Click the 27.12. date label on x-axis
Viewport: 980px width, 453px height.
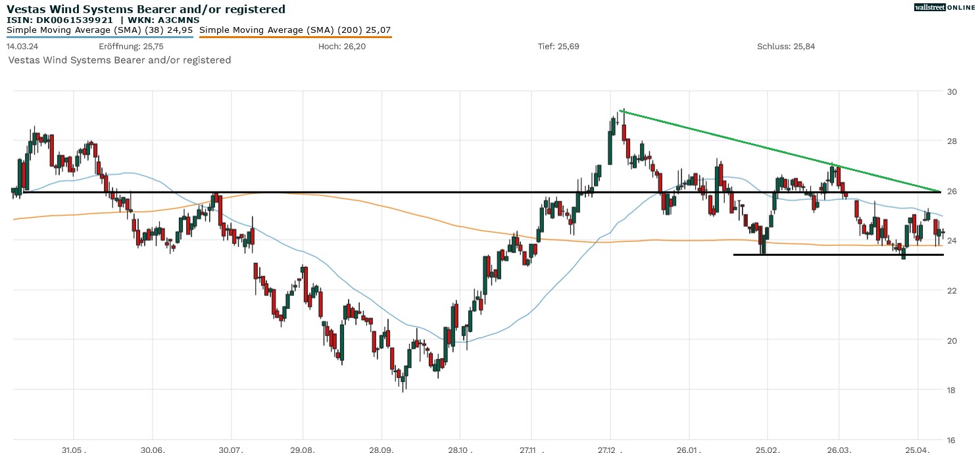pos(611,450)
